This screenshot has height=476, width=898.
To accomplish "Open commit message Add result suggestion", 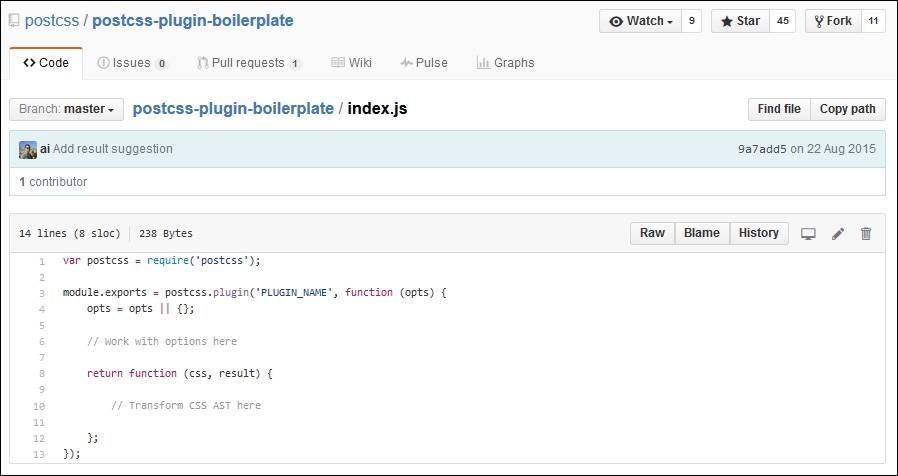I will pyautogui.click(x=113, y=149).
